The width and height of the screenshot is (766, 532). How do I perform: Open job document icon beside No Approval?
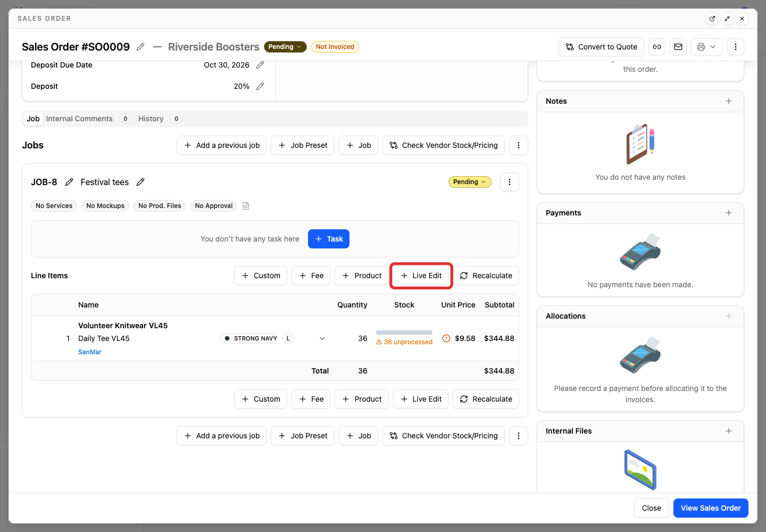point(246,206)
